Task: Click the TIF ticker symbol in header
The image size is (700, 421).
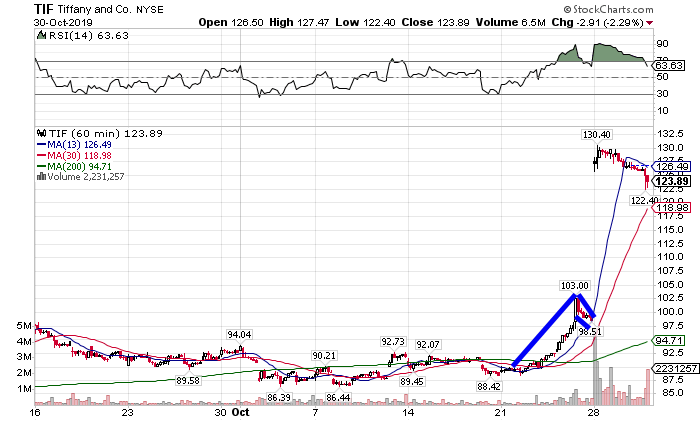Action: coord(44,9)
